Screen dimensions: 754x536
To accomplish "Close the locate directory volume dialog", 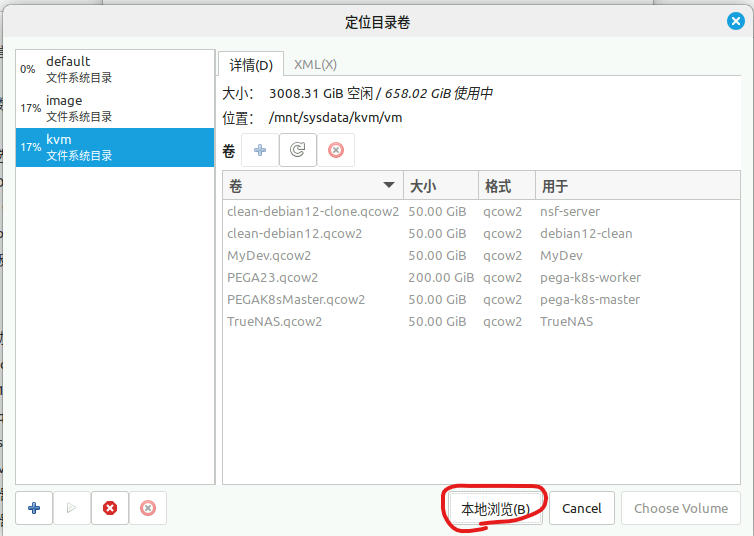I will (x=735, y=21).
